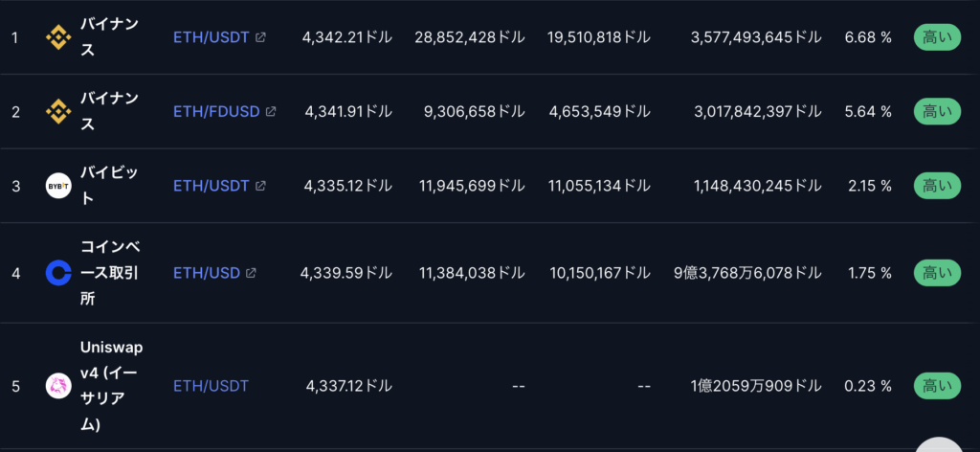Viewport: 980px width, 452px height.
Task: Click the Coinbase exchange logo
Action: pyautogui.click(x=58, y=273)
